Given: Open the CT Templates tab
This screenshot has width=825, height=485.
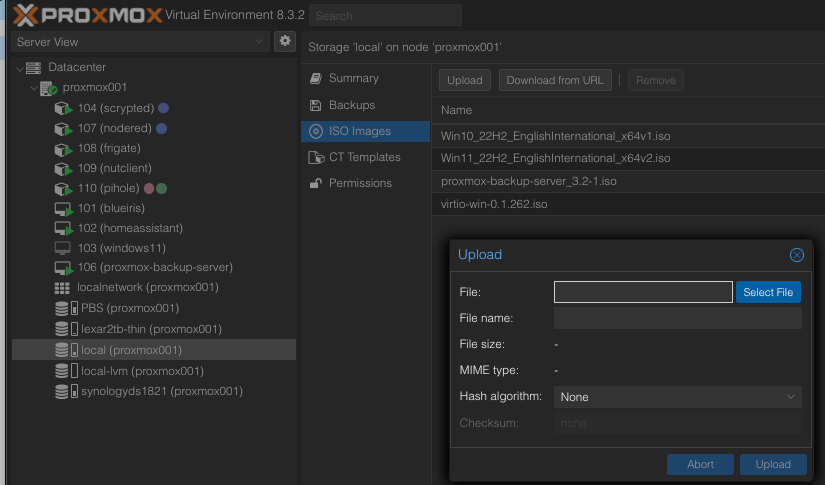Looking at the screenshot, I should [366, 157].
